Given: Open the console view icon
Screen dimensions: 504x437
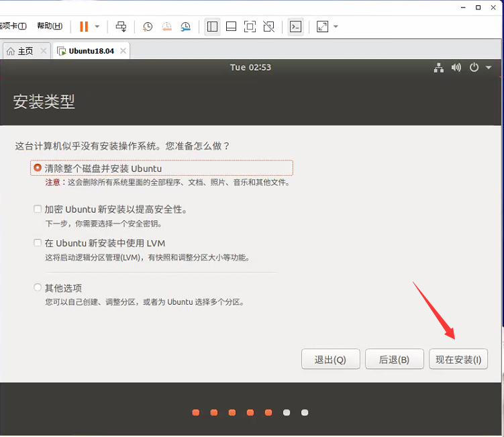Looking at the screenshot, I should coord(295,26).
